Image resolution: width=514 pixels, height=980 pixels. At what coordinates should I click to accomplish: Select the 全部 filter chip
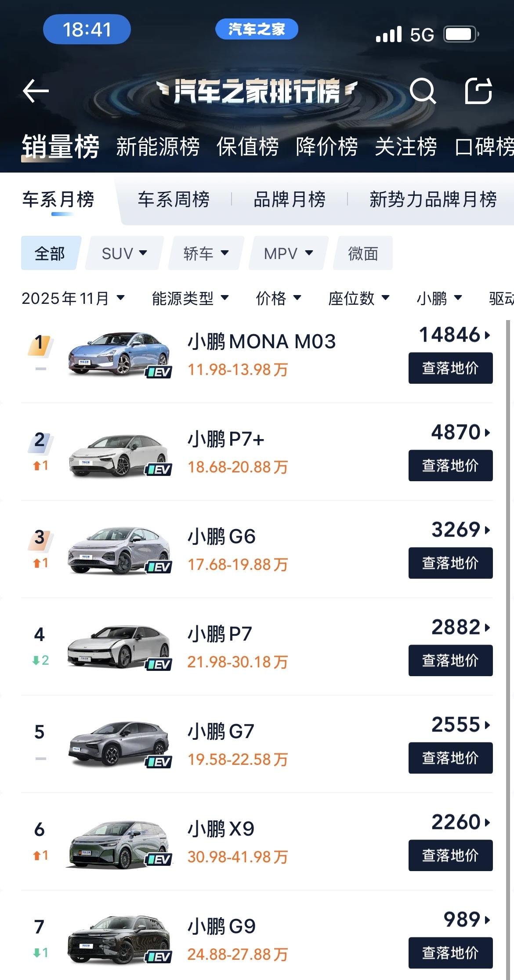point(49,253)
